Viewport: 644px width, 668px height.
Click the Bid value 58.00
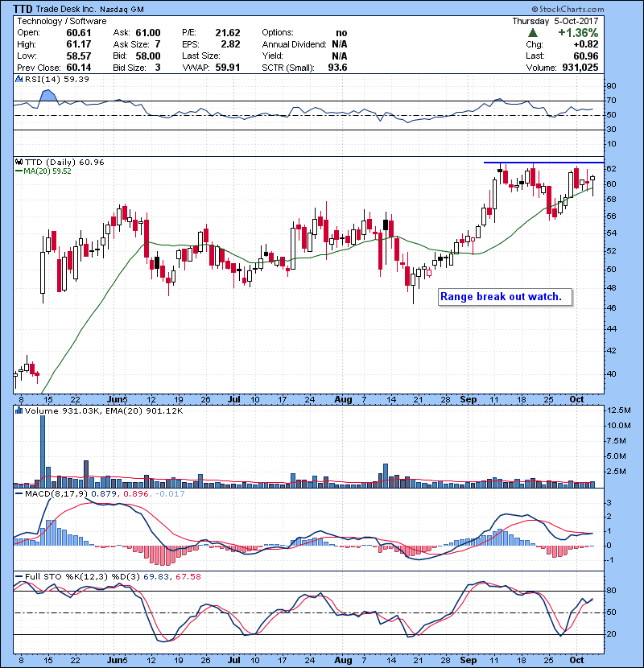coord(148,56)
